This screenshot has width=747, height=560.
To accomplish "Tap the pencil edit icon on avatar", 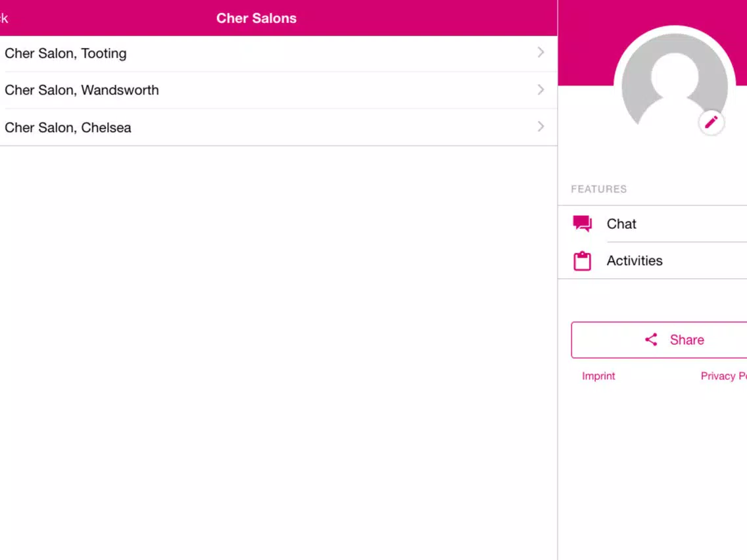I will (711, 122).
